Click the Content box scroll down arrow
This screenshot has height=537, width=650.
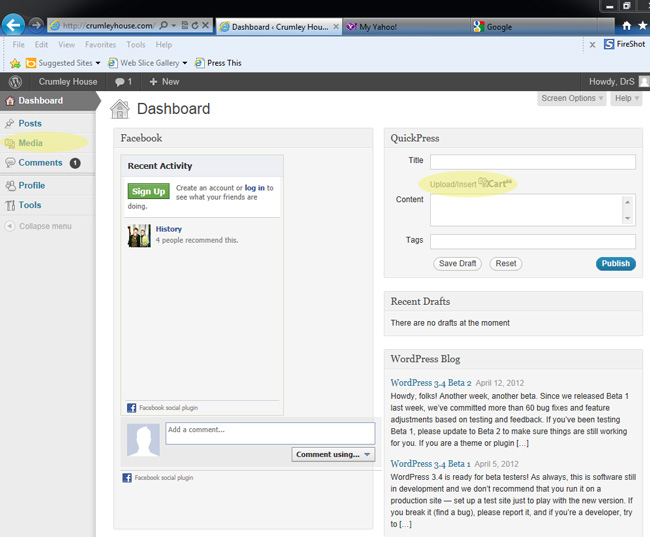[628, 218]
